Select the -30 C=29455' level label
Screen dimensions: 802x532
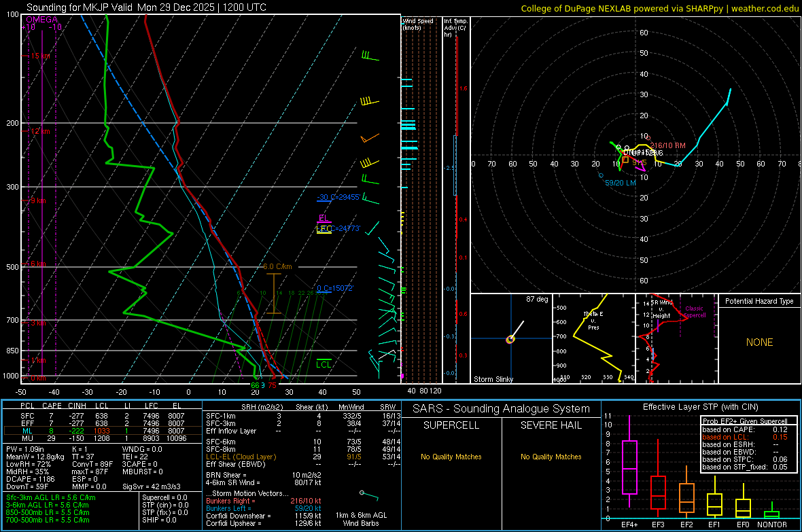tap(338, 197)
